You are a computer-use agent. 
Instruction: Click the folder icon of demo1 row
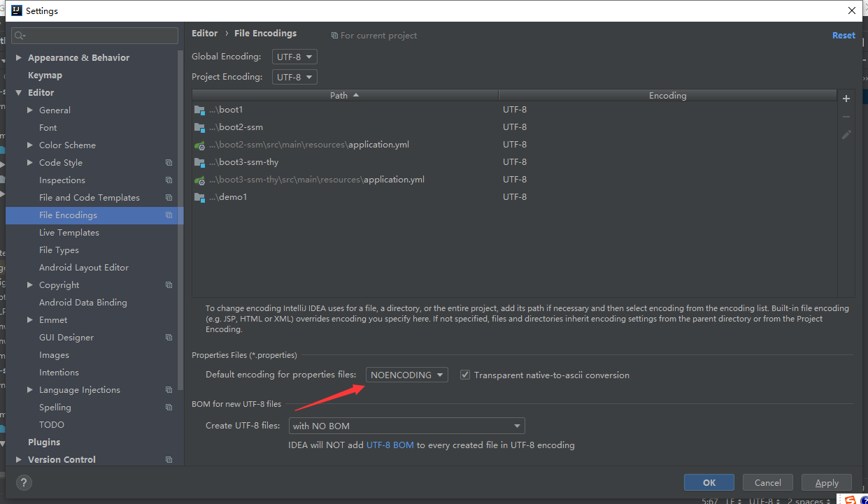pyautogui.click(x=199, y=197)
